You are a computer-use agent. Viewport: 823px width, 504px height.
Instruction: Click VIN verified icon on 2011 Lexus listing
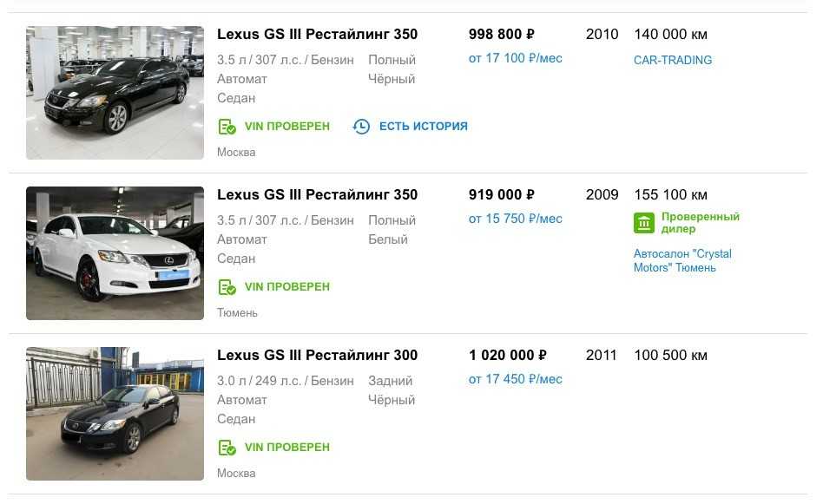pos(227,448)
